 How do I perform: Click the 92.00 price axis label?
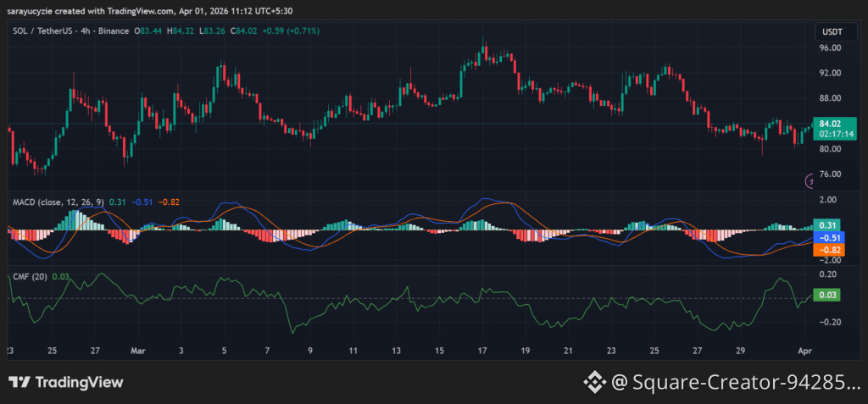(831, 73)
